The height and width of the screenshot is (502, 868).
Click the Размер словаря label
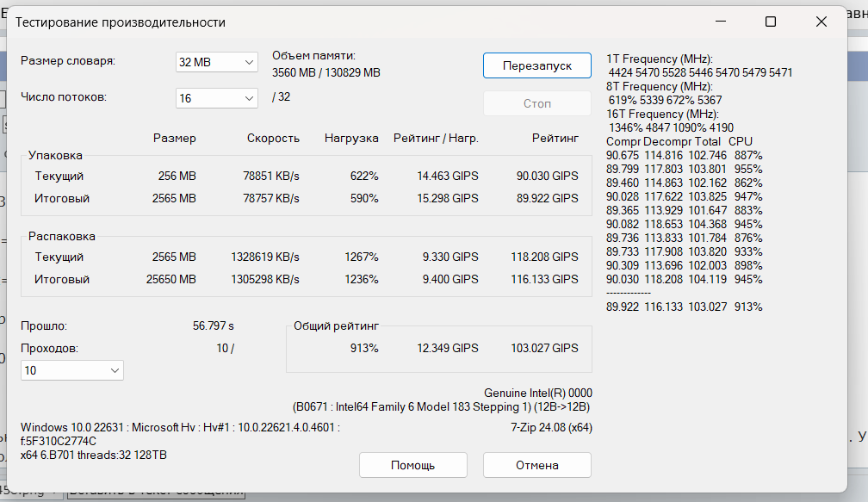click(x=67, y=61)
